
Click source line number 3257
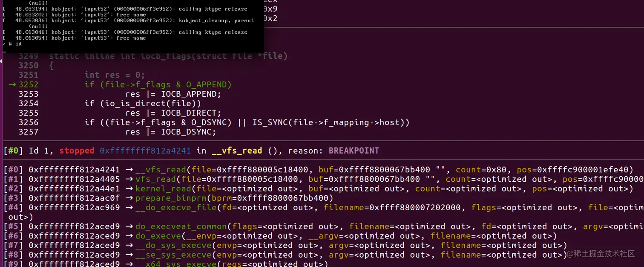tap(29, 132)
